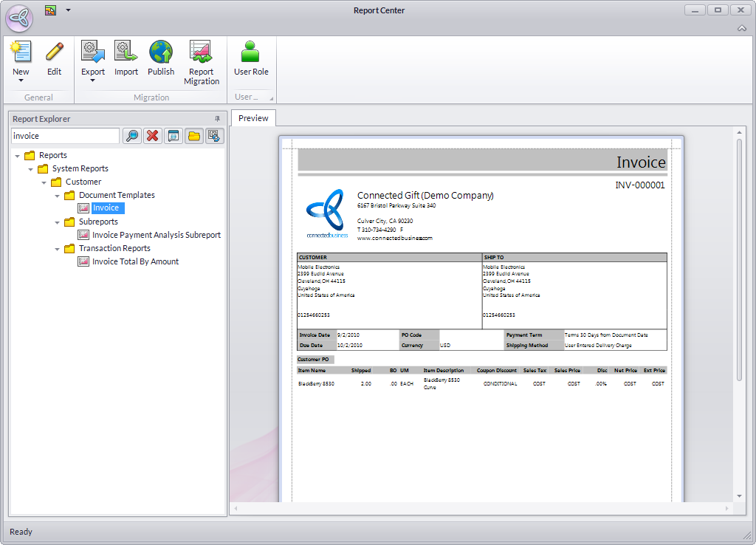The width and height of the screenshot is (756, 545).
Task: Clear the search with the red X
Action: 153,136
